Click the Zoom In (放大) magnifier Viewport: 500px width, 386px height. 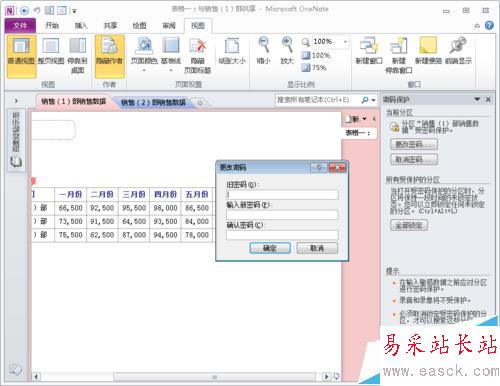tap(287, 52)
